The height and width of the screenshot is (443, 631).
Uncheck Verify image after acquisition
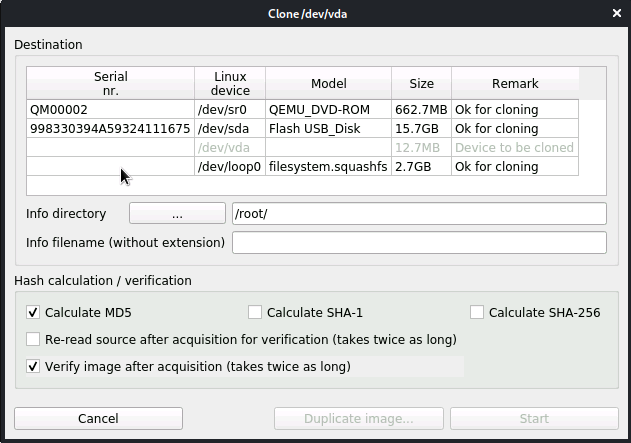click(x=34, y=366)
